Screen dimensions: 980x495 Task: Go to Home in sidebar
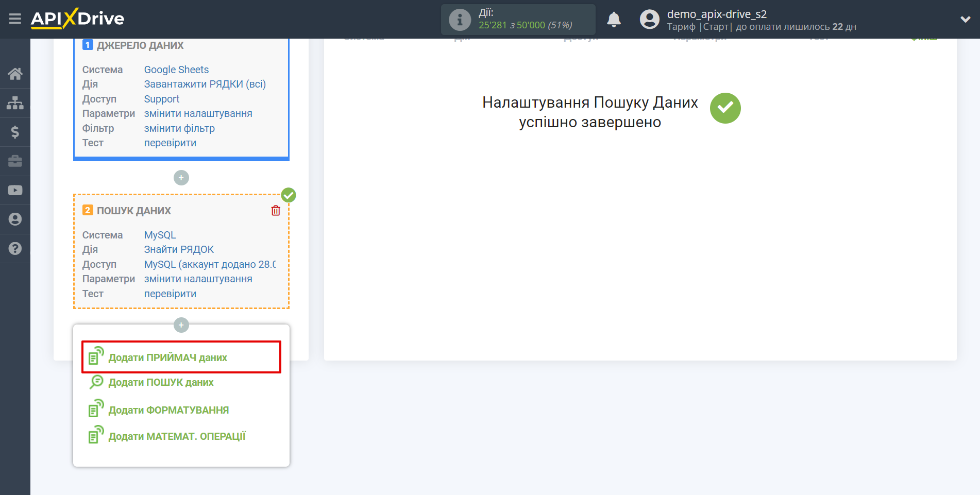coord(15,74)
